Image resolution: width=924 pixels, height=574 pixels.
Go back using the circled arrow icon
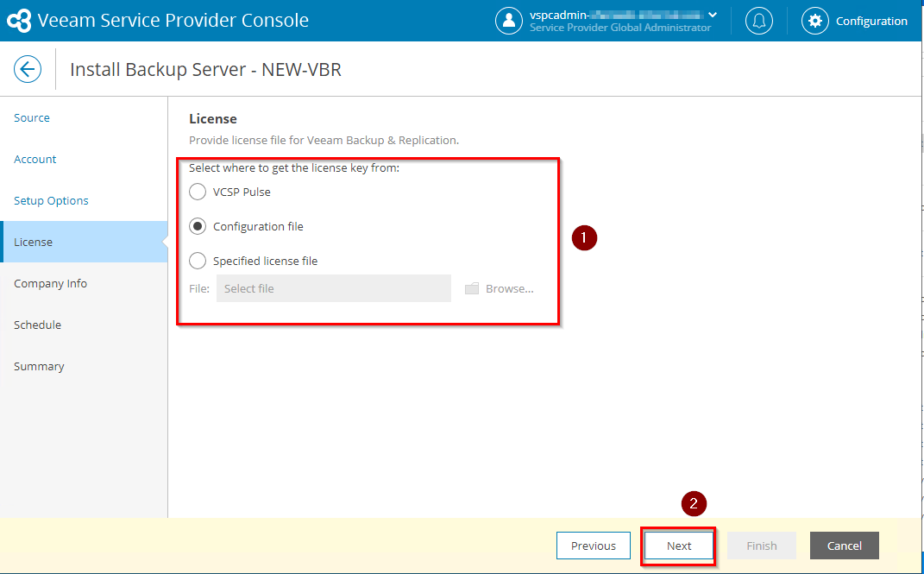click(28, 69)
